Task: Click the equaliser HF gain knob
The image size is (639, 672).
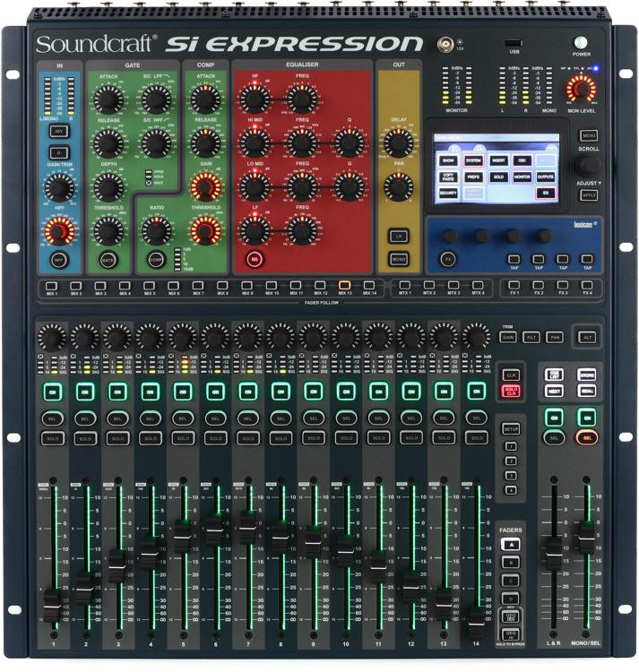Action: [255, 99]
